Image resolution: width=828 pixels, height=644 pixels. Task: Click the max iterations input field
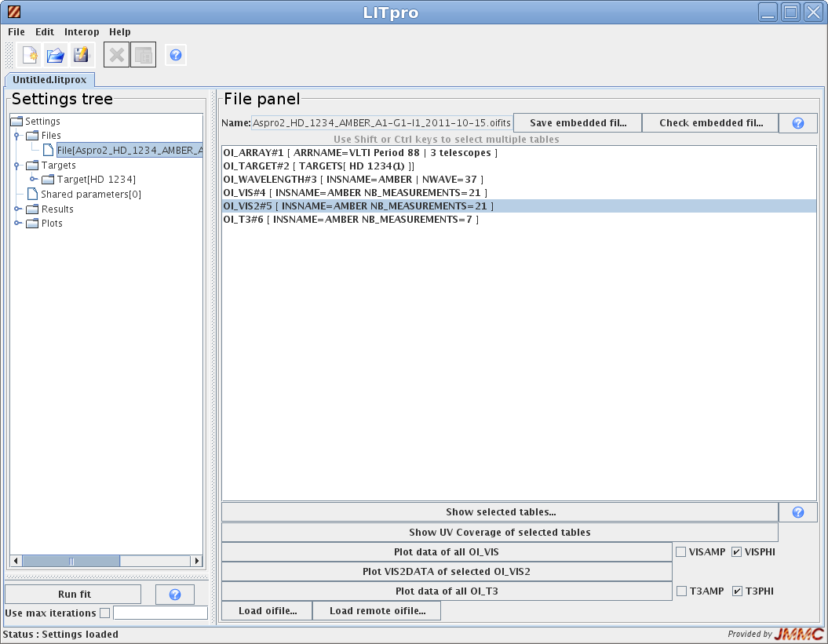coord(161,613)
